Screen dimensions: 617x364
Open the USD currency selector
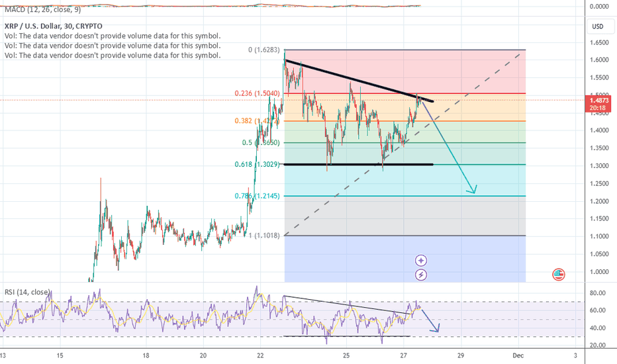pos(600,26)
